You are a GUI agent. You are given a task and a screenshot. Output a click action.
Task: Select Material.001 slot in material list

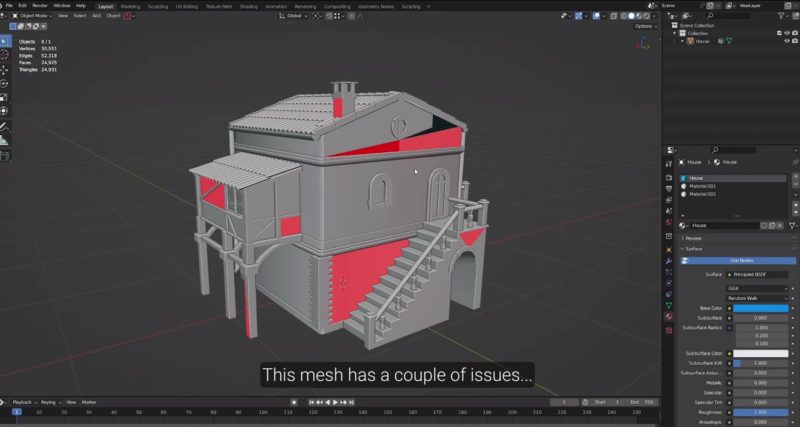tap(732, 186)
